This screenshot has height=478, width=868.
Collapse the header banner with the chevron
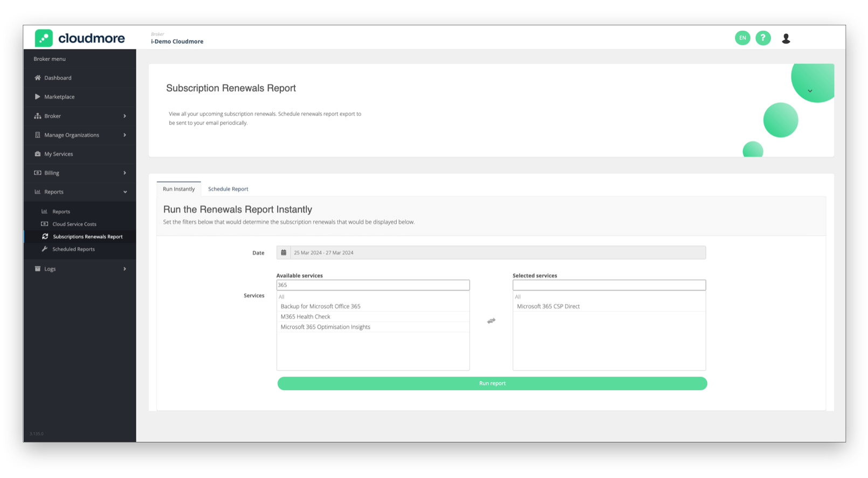point(810,91)
